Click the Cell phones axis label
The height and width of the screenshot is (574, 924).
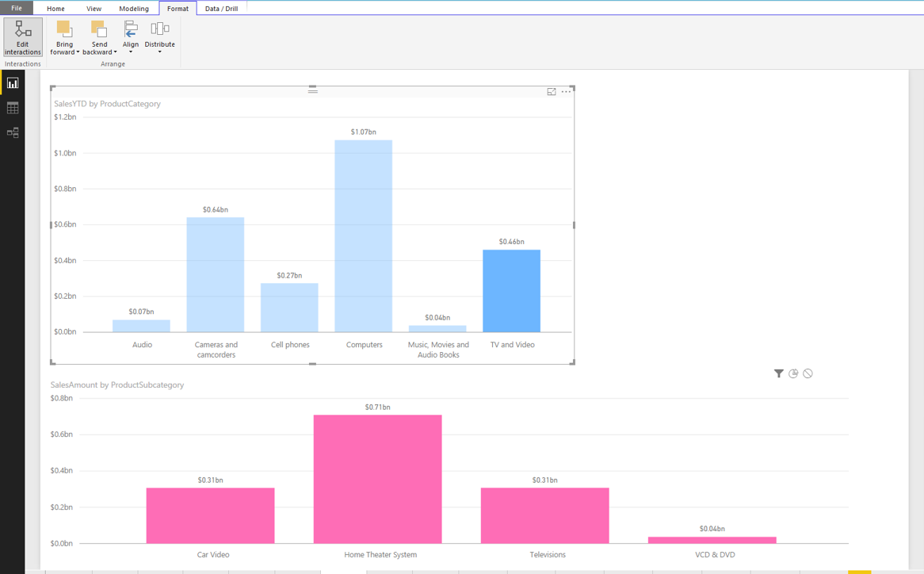290,345
